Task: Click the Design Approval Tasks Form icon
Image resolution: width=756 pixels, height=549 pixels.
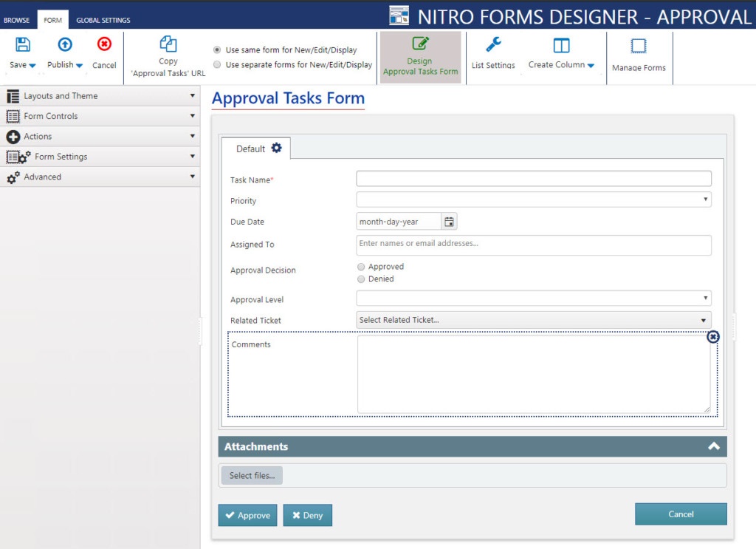Action: tap(420, 46)
